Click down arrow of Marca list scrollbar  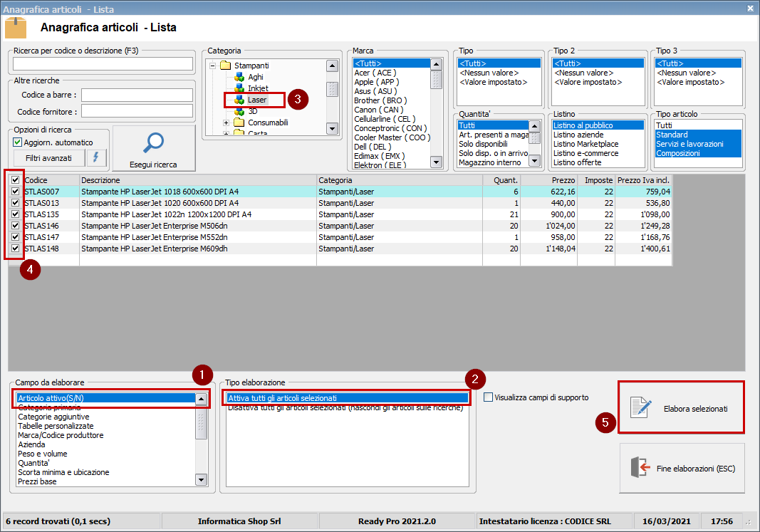(x=436, y=162)
